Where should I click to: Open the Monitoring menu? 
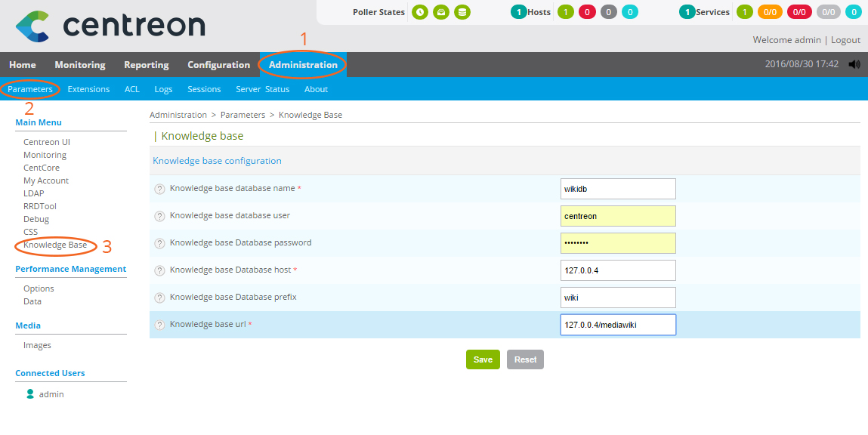(x=80, y=65)
